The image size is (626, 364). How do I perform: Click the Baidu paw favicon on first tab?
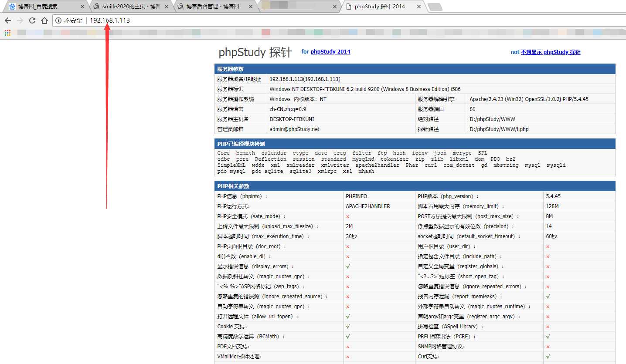pos(12,7)
